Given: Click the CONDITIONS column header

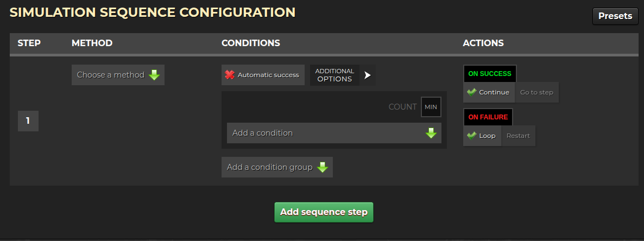Looking at the screenshot, I should [250, 43].
